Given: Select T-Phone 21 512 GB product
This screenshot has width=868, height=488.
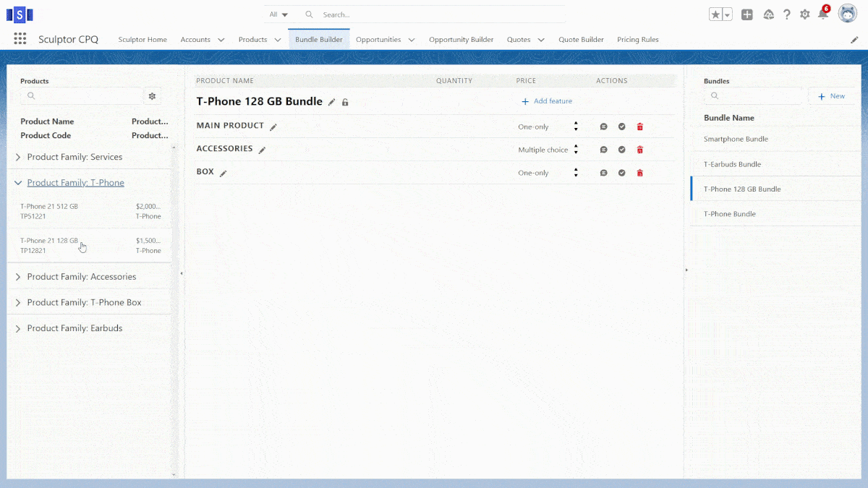Looking at the screenshot, I should pos(90,211).
